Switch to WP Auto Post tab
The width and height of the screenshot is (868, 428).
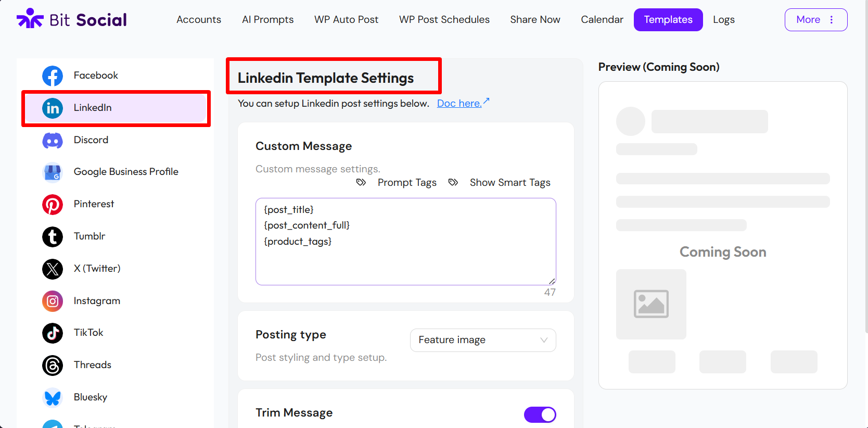346,20
